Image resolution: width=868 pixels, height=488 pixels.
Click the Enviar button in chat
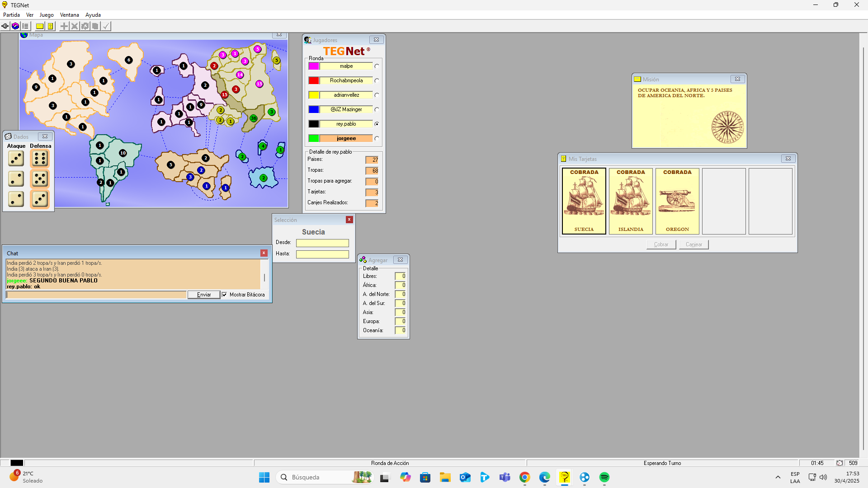pyautogui.click(x=204, y=295)
